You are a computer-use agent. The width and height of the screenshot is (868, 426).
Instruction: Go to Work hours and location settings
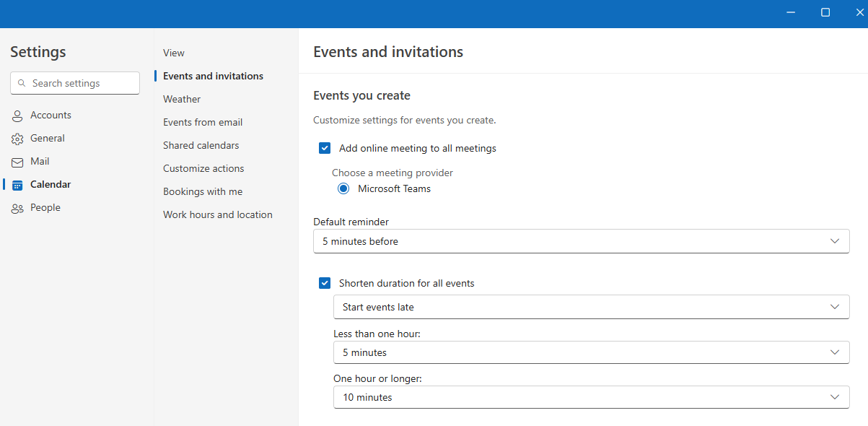click(217, 214)
